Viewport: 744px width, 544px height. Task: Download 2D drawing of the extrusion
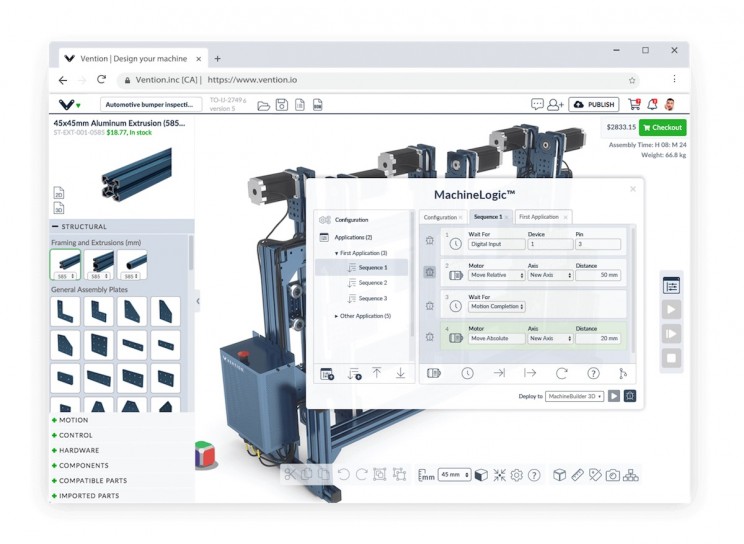point(59,193)
